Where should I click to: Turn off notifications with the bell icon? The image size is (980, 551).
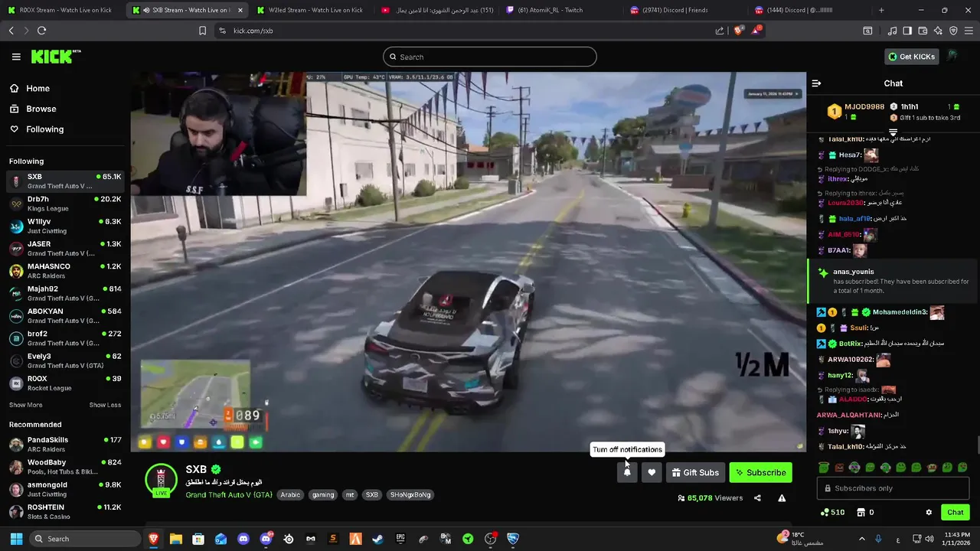click(x=627, y=472)
